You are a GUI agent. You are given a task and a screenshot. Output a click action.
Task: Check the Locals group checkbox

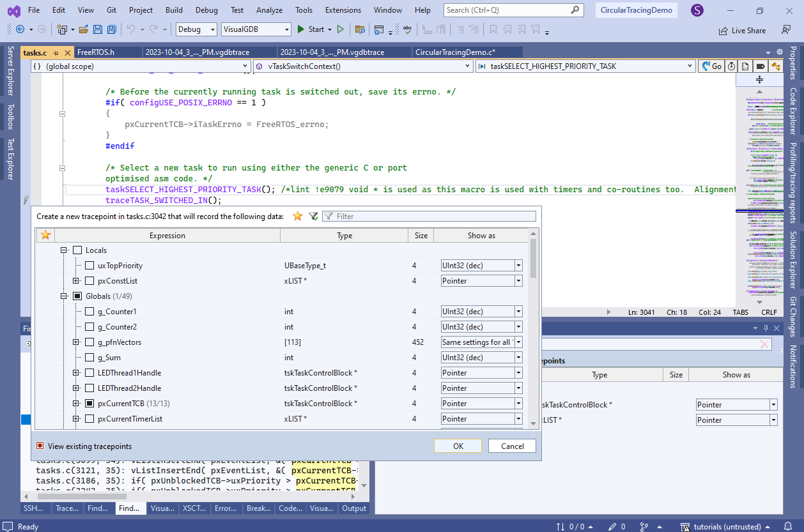coord(77,250)
